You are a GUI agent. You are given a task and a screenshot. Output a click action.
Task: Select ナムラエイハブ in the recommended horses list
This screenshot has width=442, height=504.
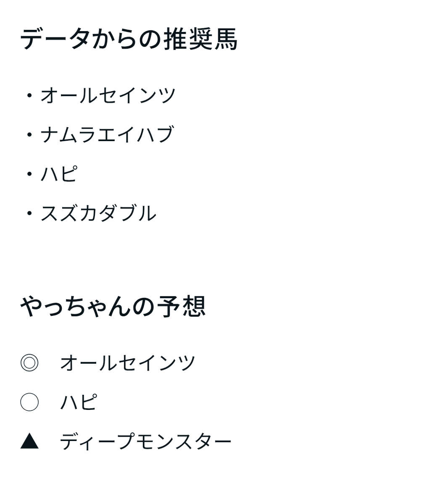tap(107, 134)
